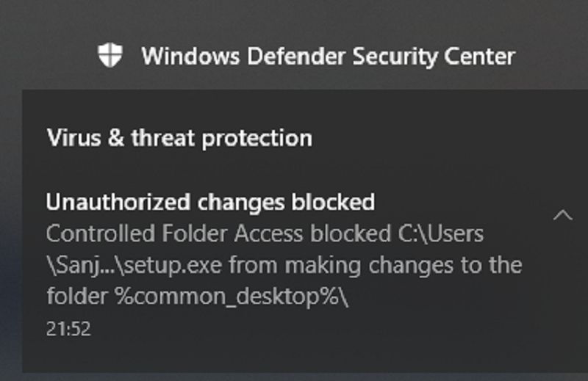
Task: Click the words threat protection in heading
Action: [x=221, y=137]
